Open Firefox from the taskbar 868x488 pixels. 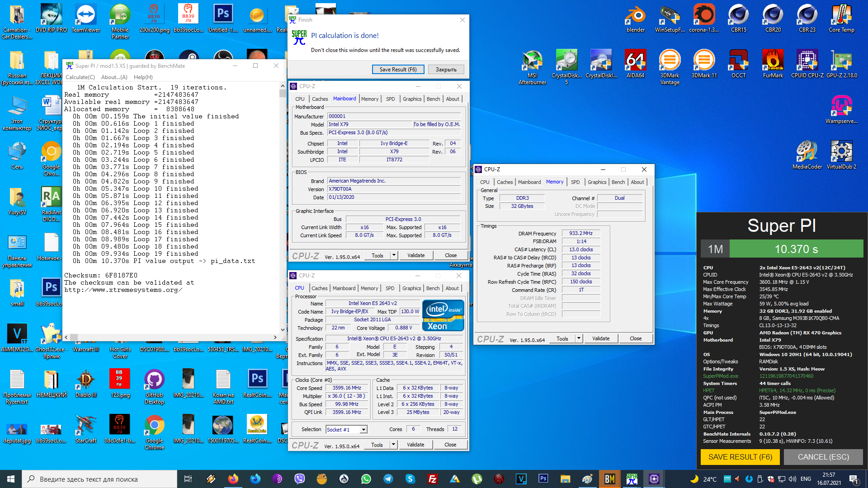pos(233,479)
